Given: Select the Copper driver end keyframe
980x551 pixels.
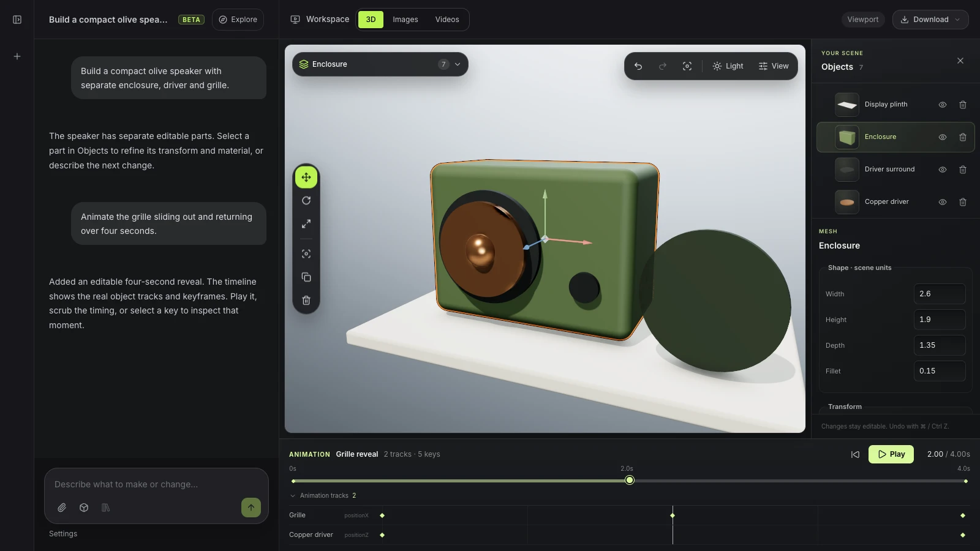Looking at the screenshot, I should [963, 535].
